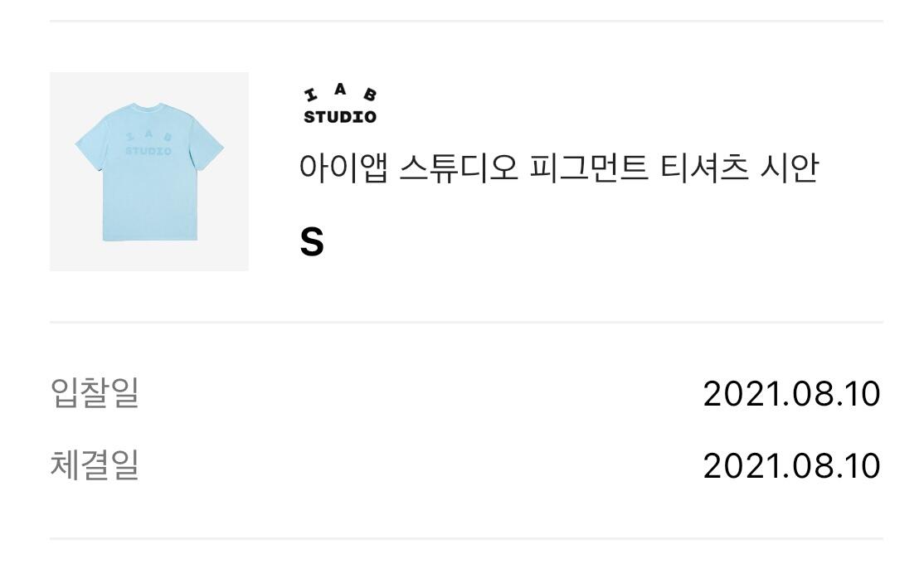This screenshot has height=569, width=924.
Task: Click the IAB STUDIO print on the shirt
Action: click(x=149, y=144)
